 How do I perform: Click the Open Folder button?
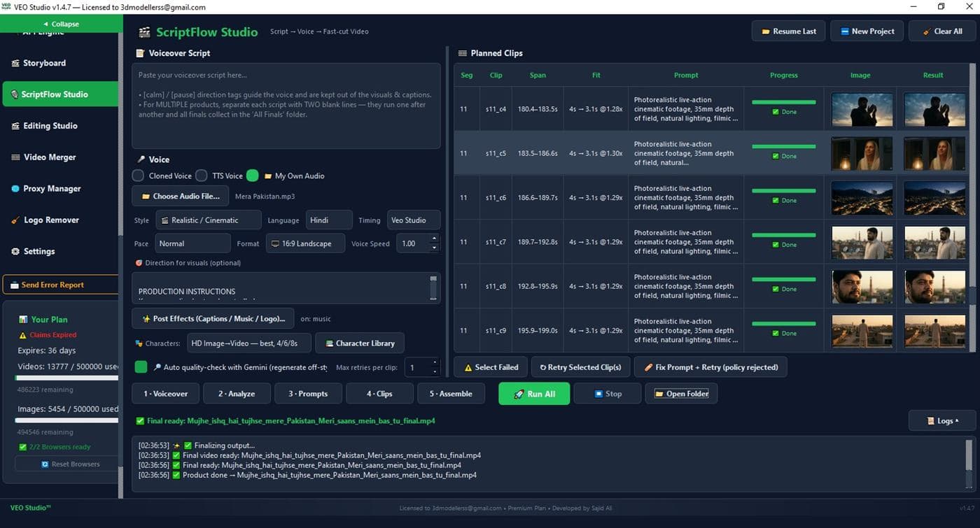pyautogui.click(x=681, y=394)
